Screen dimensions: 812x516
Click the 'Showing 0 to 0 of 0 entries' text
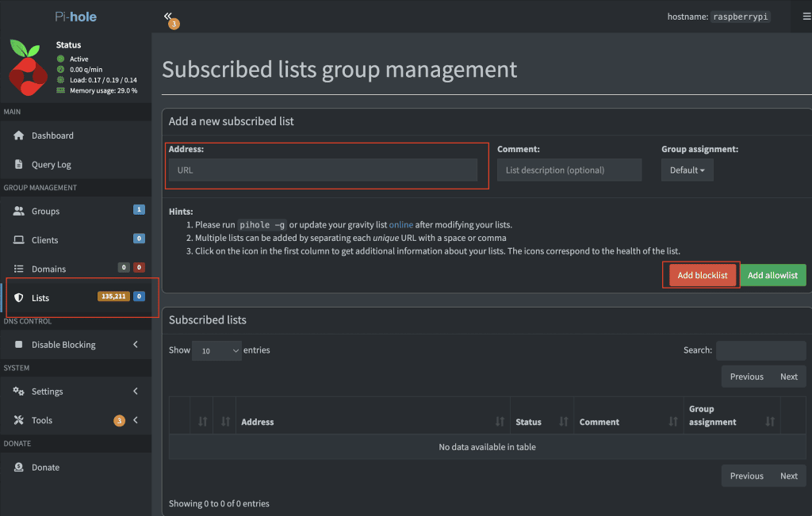(219, 503)
